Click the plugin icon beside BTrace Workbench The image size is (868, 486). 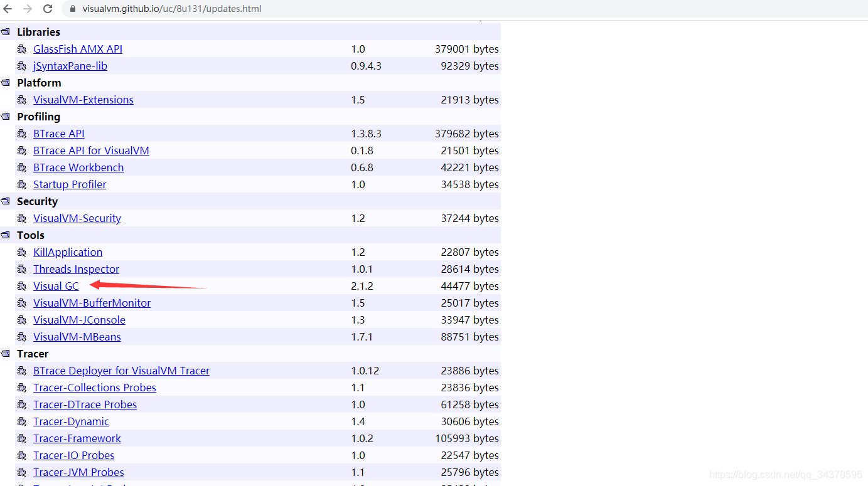click(x=22, y=167)
